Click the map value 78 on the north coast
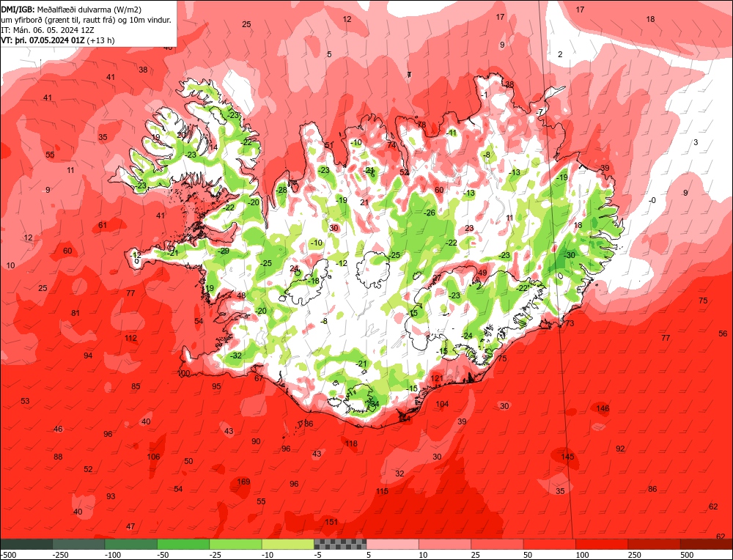This screenshot has height=560, width=733. click(421, 125)
